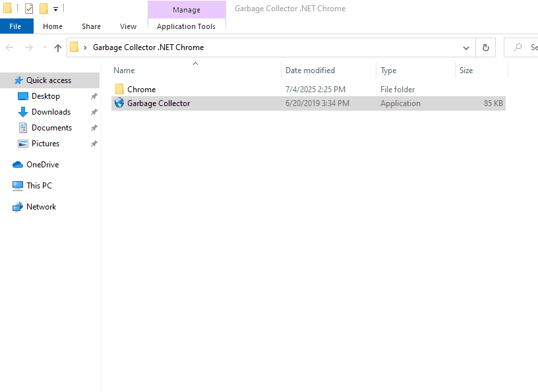Sort by the Name column header
This screenshot has height=392, width=538.
[124, 70]
